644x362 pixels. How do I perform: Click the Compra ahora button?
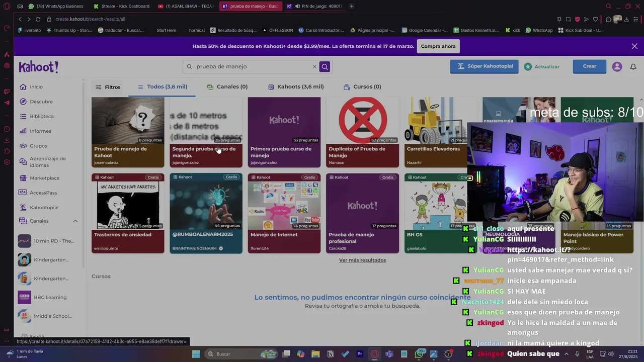(438, 46)
